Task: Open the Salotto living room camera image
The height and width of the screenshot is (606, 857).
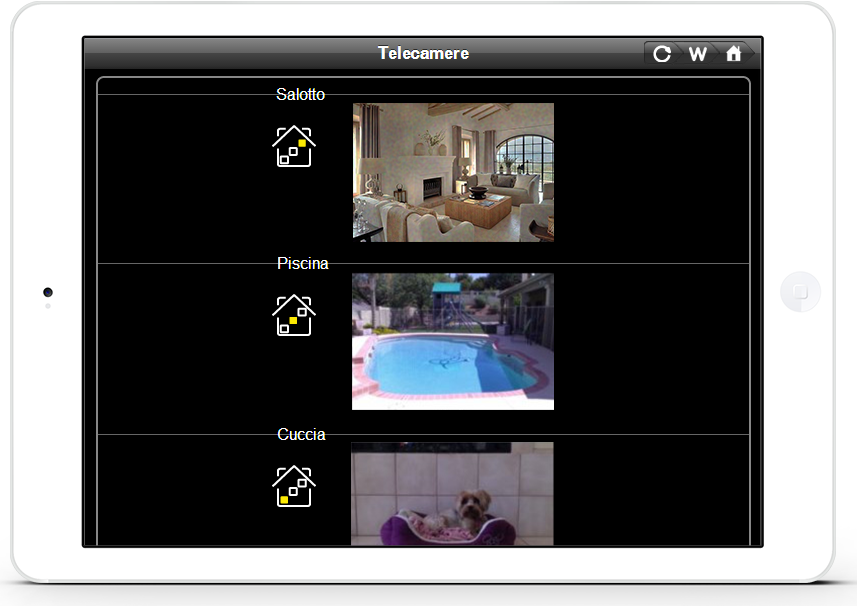Action: [453, 172]
